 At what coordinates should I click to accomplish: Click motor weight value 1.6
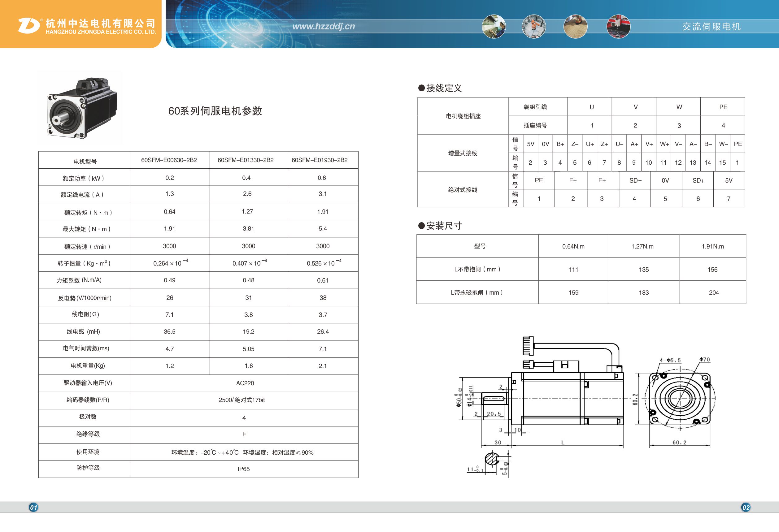point(249,366)
